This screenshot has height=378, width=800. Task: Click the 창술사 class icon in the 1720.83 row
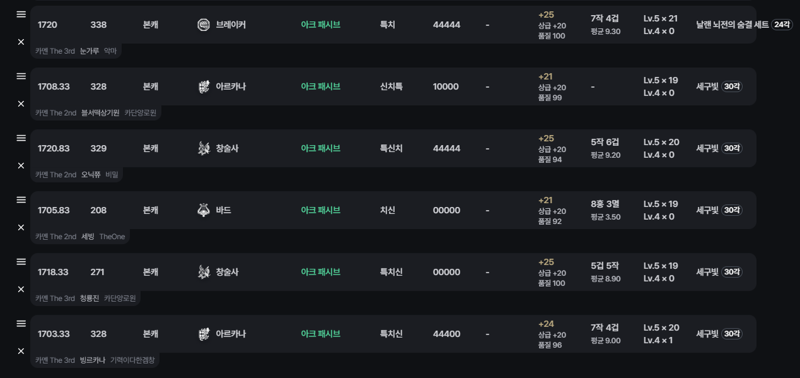(203, 148)
